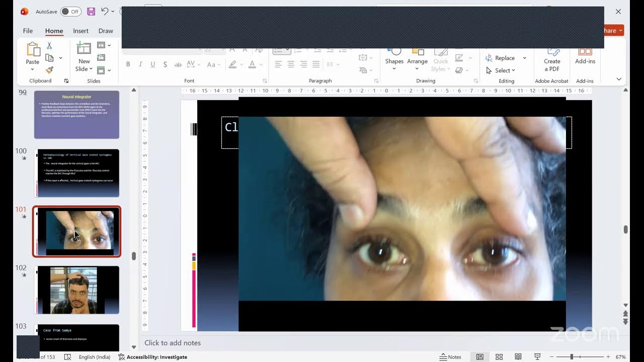This screenshot has height=362, width=644.
Task: Toggle Italic formatting
Action: click(140, 64)
